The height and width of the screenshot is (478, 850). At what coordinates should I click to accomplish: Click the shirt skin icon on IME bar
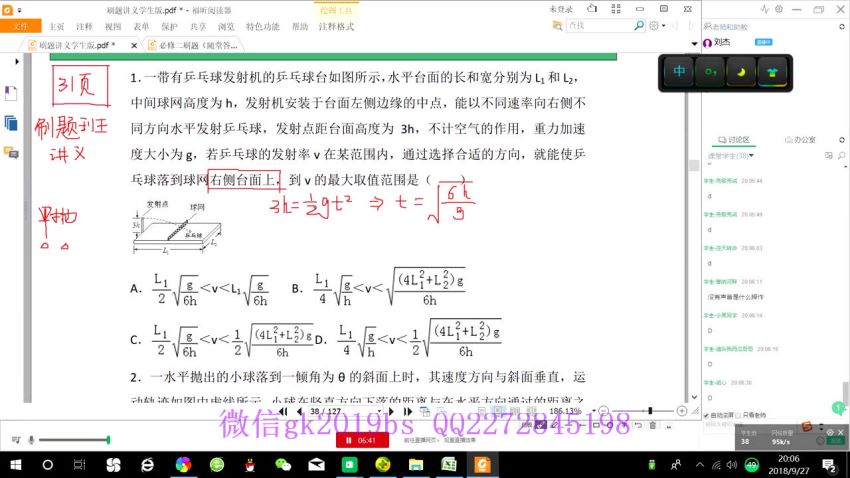[x=772, y=72]
